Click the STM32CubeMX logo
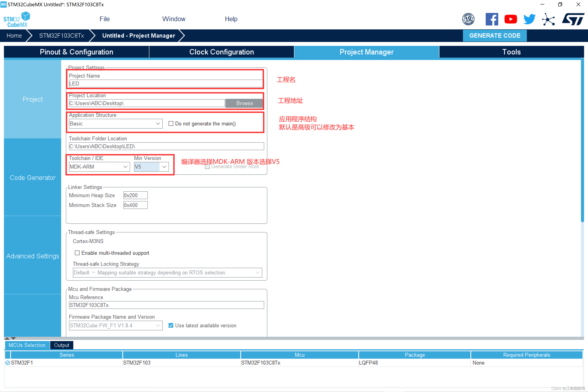The image size is (588, 392). click(16, 19)
